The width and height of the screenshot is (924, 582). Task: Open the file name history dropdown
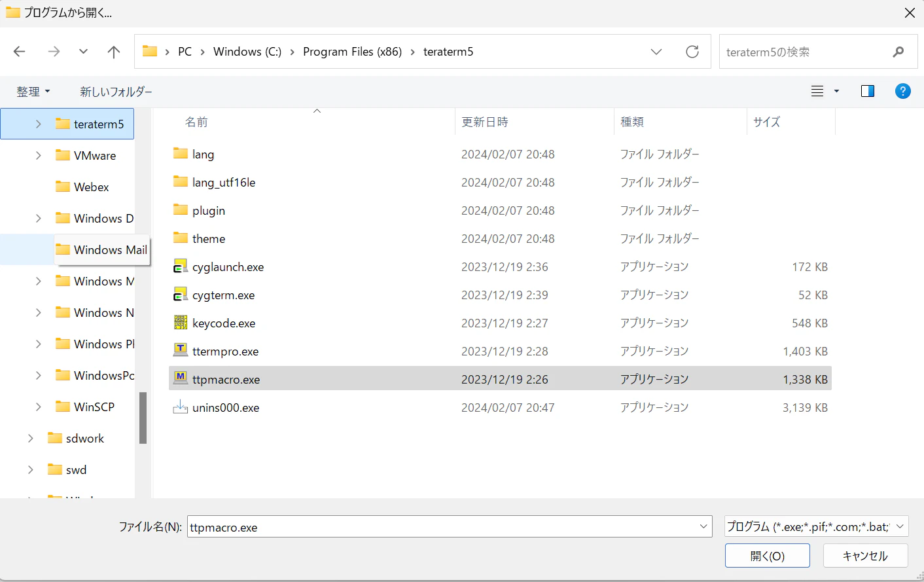(x=704, y=526)
